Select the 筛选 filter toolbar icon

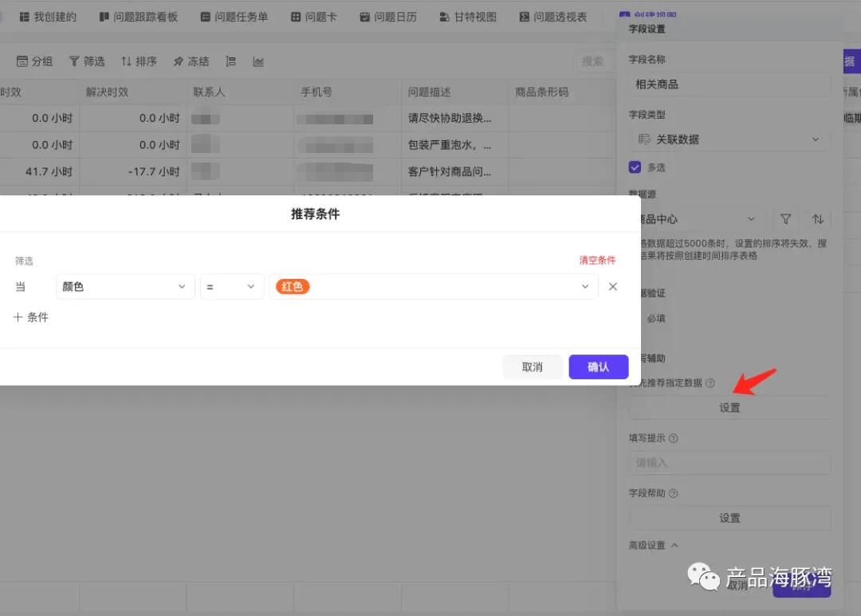[x=87, y=61]
